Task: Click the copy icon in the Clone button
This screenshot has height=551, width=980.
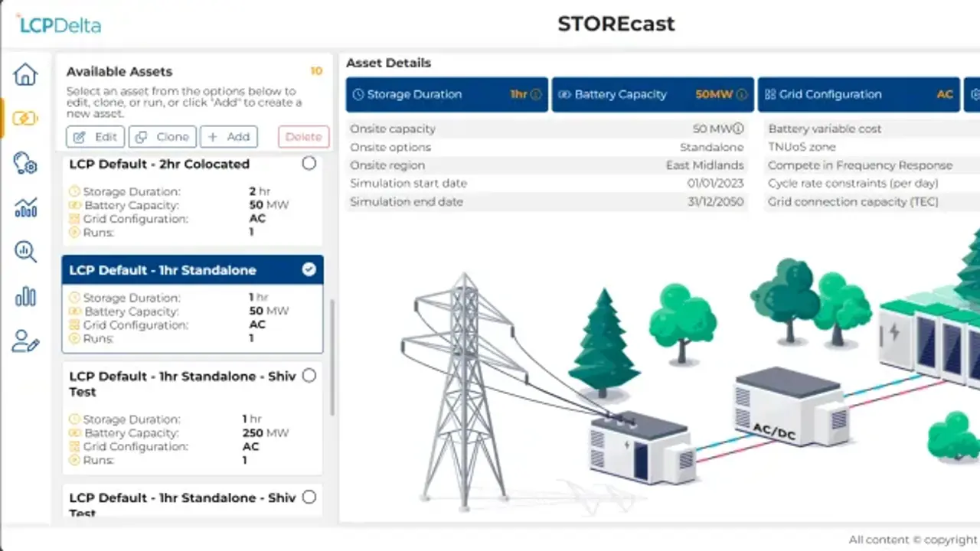Action: [141, 137]
